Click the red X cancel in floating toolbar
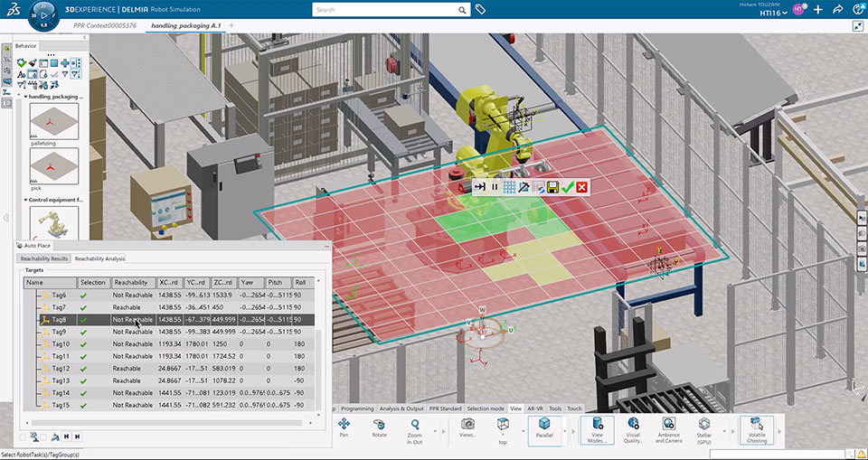This screenshot has width=868, height=460. (x=581, y=188)
